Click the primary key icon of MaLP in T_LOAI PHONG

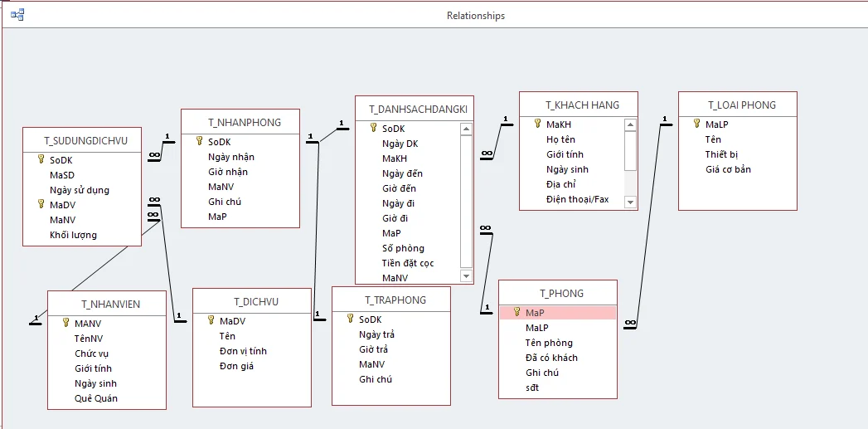[x=696, y=124]
